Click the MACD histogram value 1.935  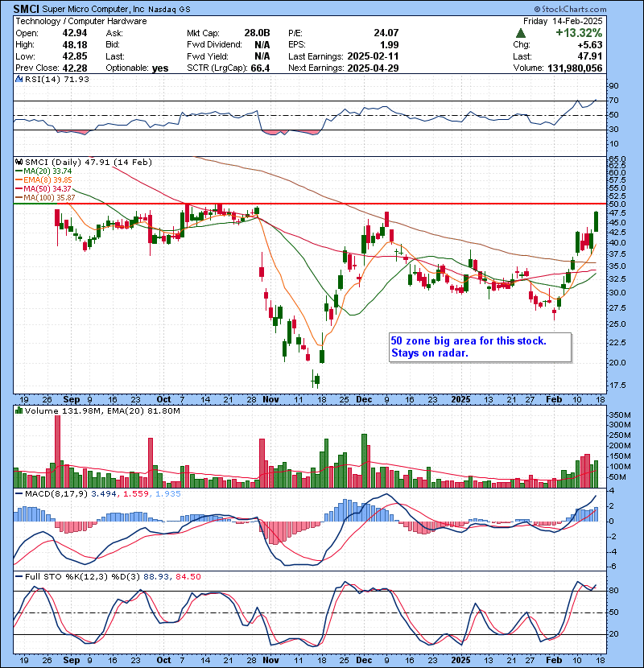[168, 494]
